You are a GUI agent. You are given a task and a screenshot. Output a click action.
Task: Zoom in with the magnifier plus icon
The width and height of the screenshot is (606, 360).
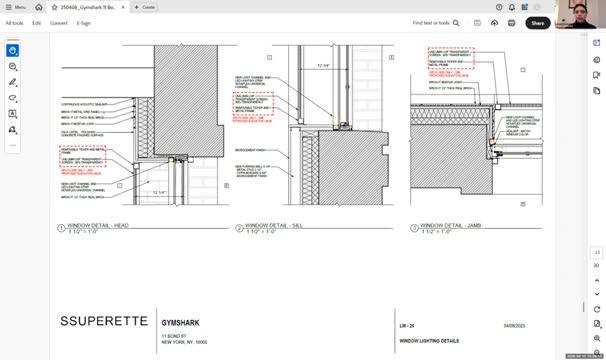597,338
